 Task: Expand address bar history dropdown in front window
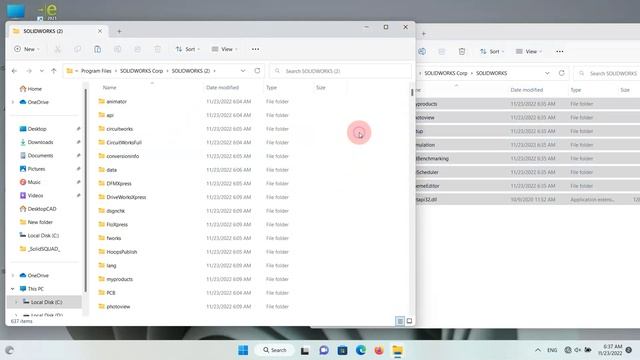[243, 71]
